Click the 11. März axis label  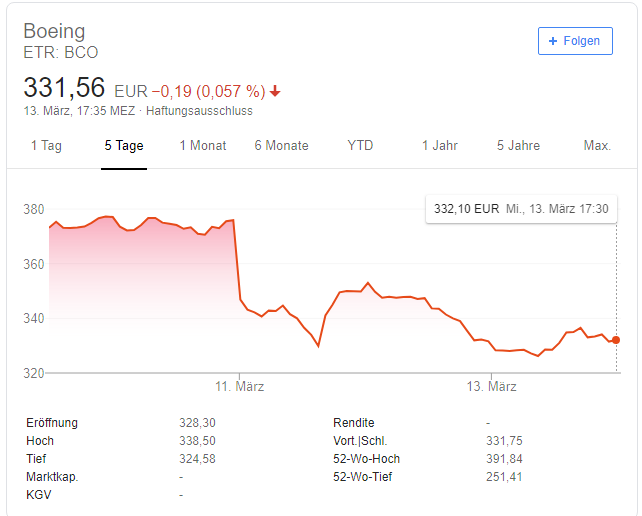[x=240, y=386]
